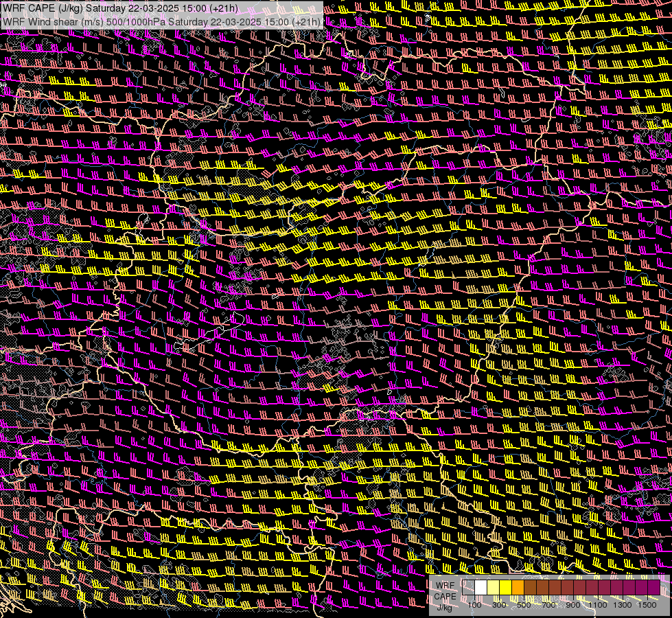
Task: Click the '300' legend value
Action: tap(499, 605)
